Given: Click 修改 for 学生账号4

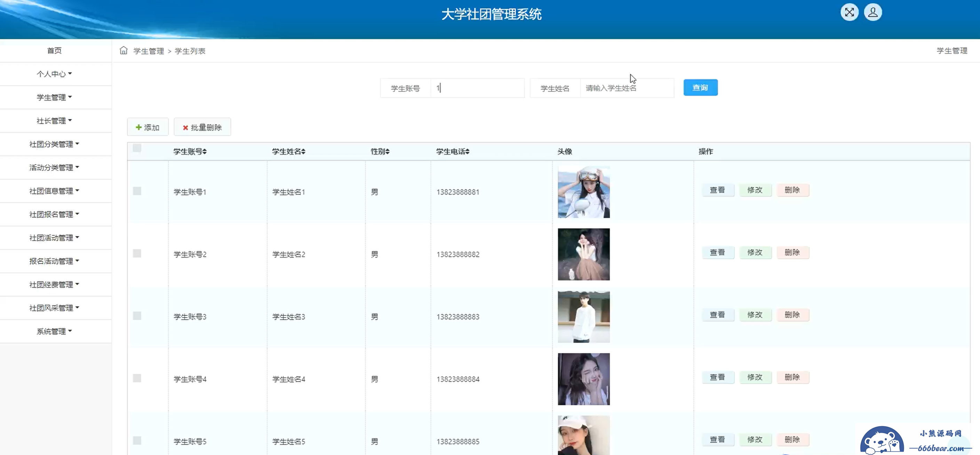Looking at the screenshot, I should point(755,377).
